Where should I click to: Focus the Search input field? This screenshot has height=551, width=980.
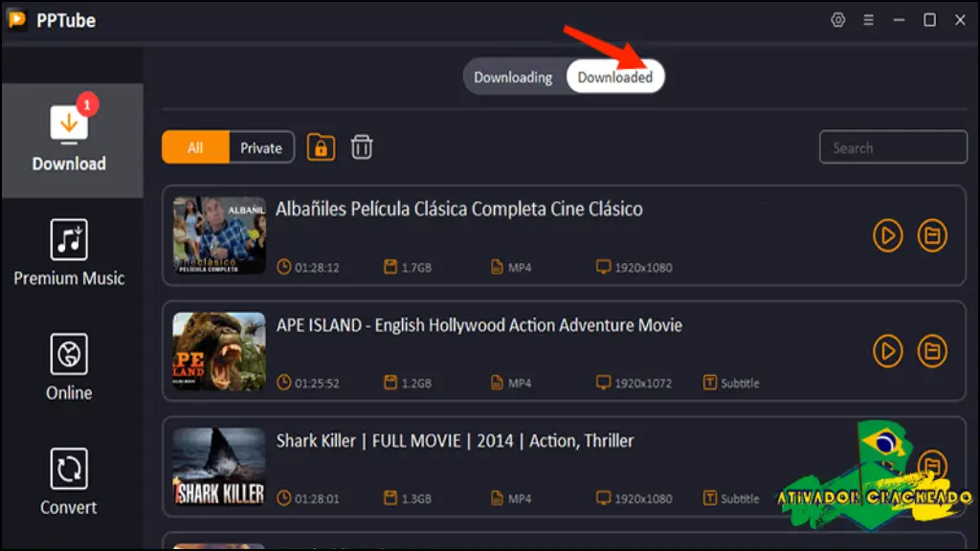(x=893, y=147)
